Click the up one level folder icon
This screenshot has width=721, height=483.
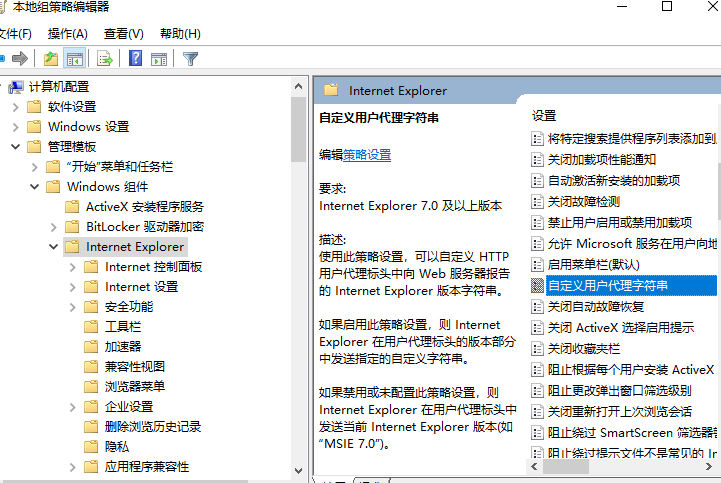[51, 59]
